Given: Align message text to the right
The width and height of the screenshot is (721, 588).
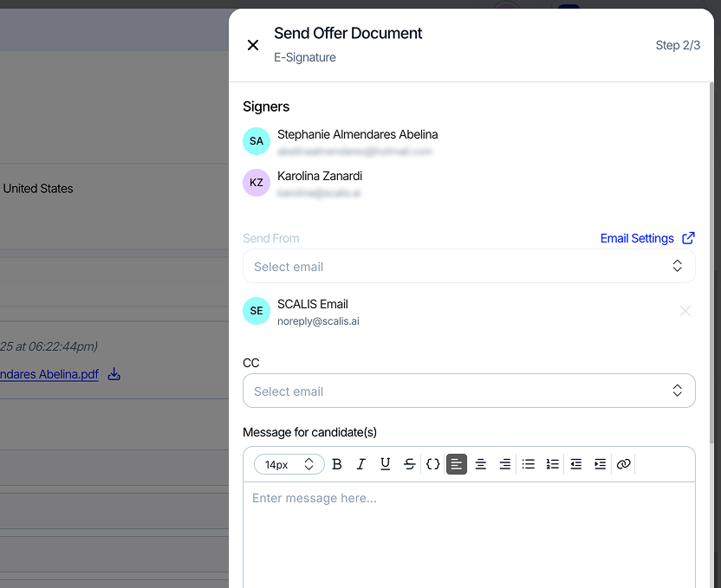Looking at the screenshot, I should pyautogui.click(x=505, y=464).
